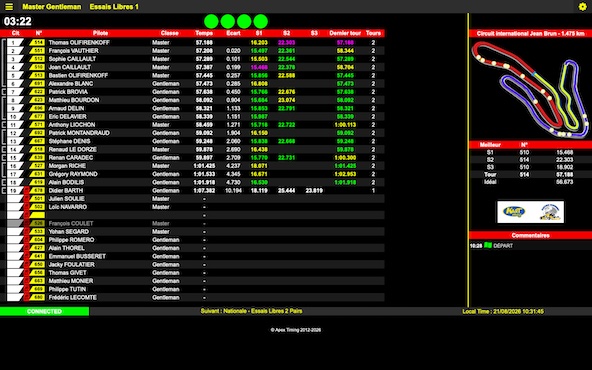The width and height of the screenshot is (592, 370).
Task: Click the green flag icon beside DEPART
Action: tap(488, 245)
